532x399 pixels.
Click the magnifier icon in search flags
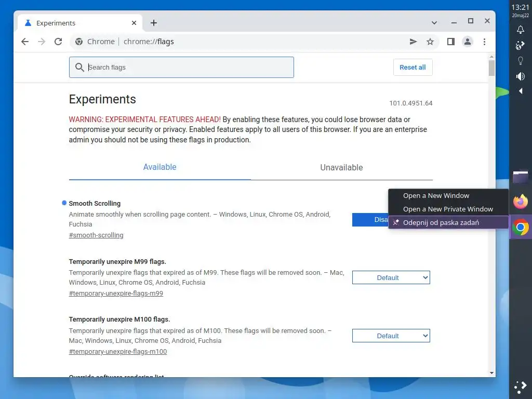[x=79, y=67]
